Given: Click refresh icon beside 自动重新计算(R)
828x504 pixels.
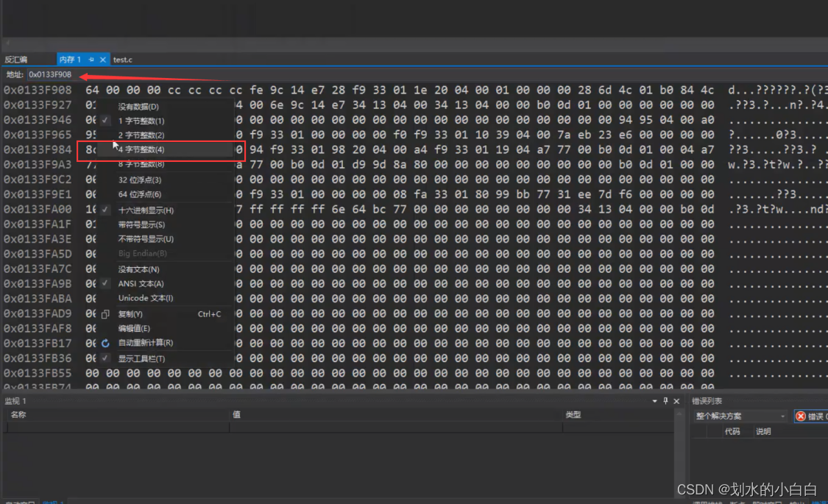Looking at the screenshot, I should (x=105, y=343).
